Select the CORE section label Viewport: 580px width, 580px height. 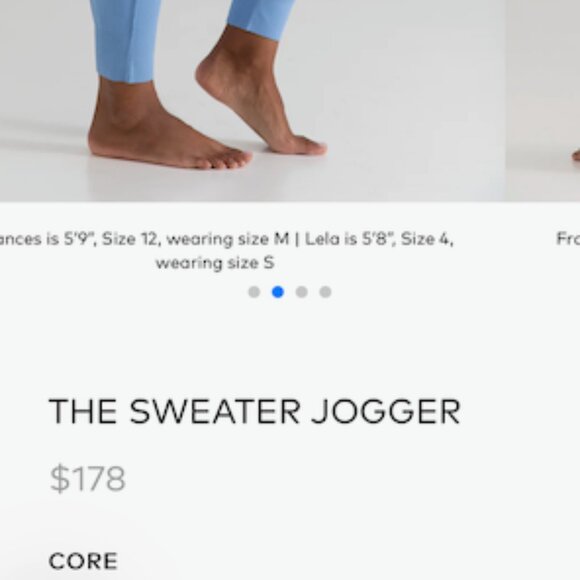click(x=83, y=561)
